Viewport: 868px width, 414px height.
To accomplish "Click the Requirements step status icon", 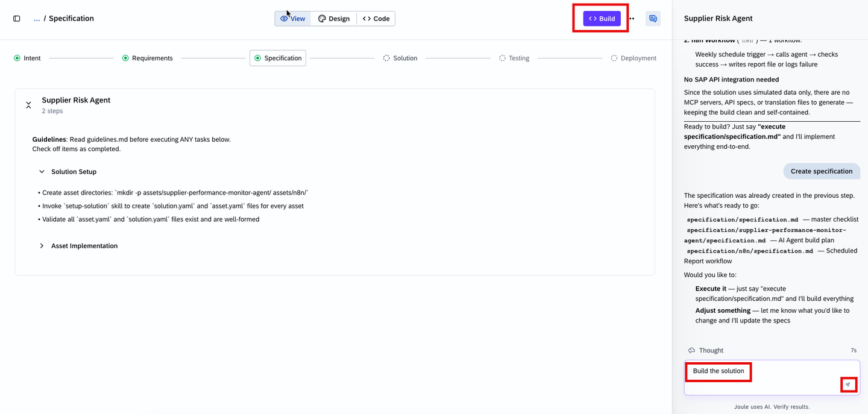I will [125, 58].
